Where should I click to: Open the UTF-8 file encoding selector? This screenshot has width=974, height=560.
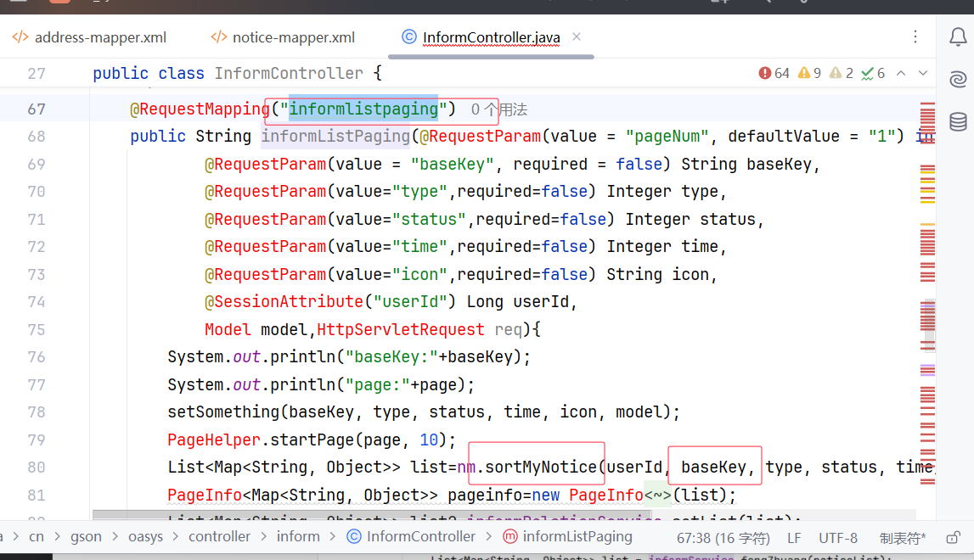[x=838, y=537]
